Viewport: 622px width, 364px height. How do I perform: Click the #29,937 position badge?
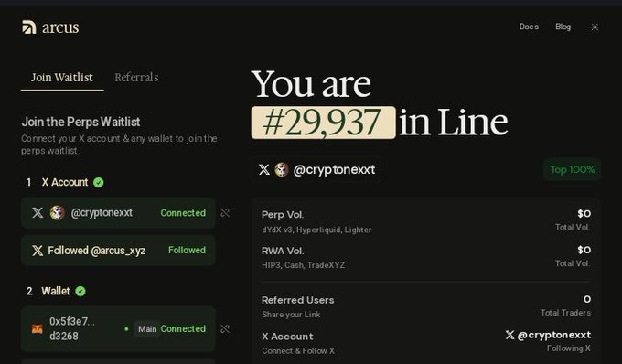tap(323, 123)
